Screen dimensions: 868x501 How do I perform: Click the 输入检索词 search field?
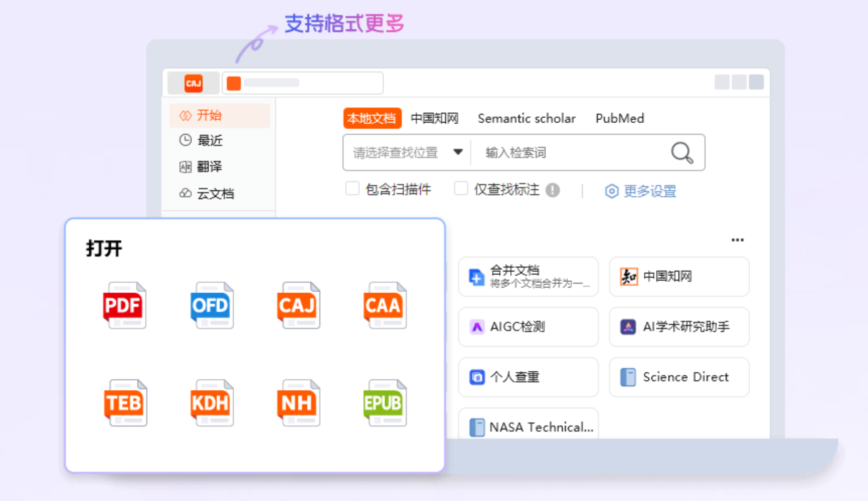[x=570, y=152]
